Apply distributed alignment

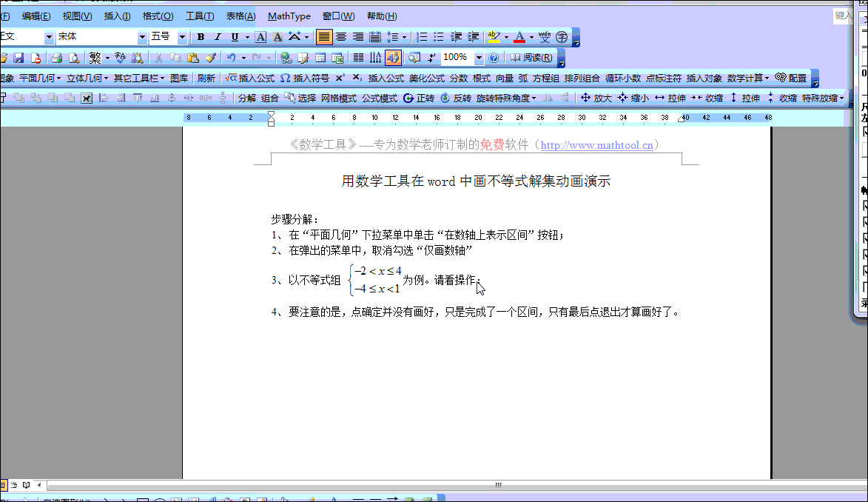[374, 37]
